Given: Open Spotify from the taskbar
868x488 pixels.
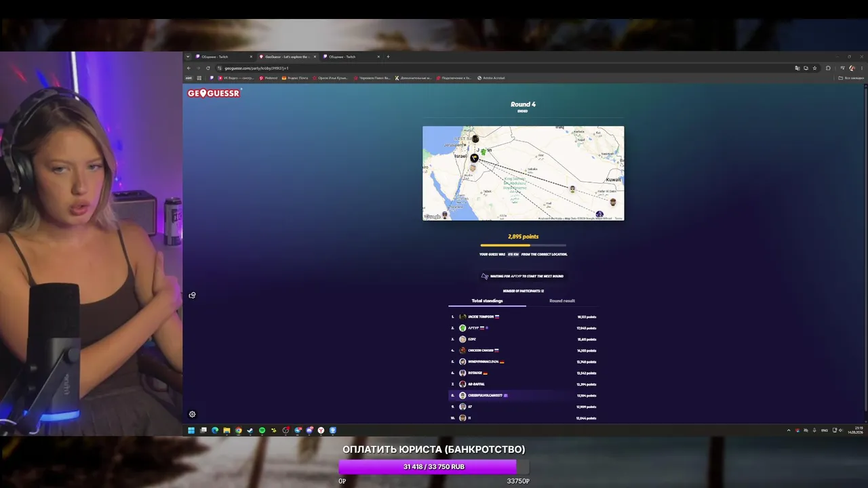Looking at the screenshot, I should tap(262, 430).
